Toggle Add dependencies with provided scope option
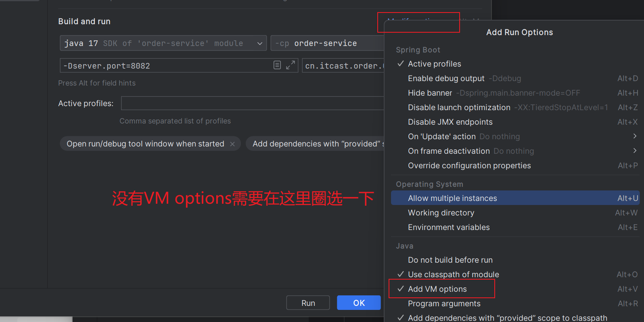Image resolution: width=644 pixels, height=322 pixels. pos(515,318)
